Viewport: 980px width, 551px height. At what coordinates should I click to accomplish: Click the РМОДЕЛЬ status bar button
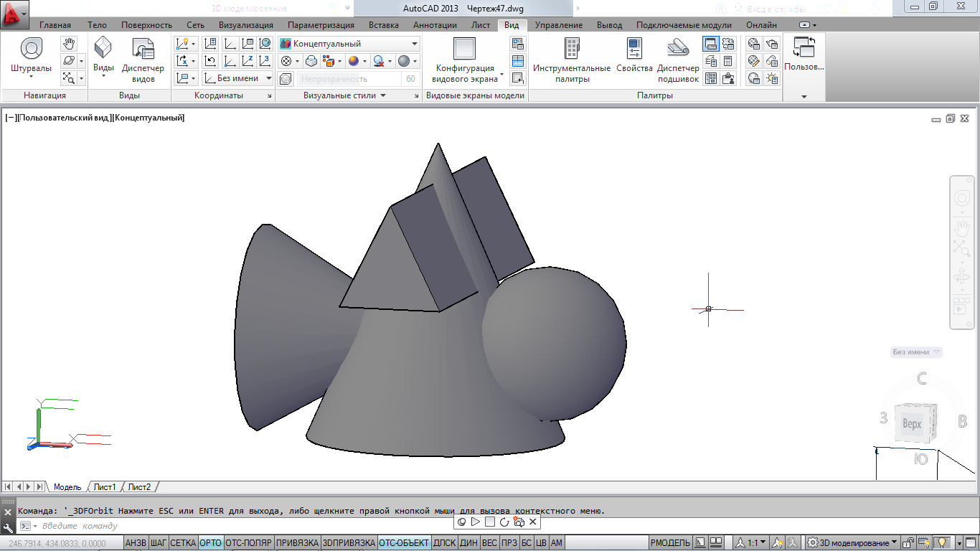[671, 543]
